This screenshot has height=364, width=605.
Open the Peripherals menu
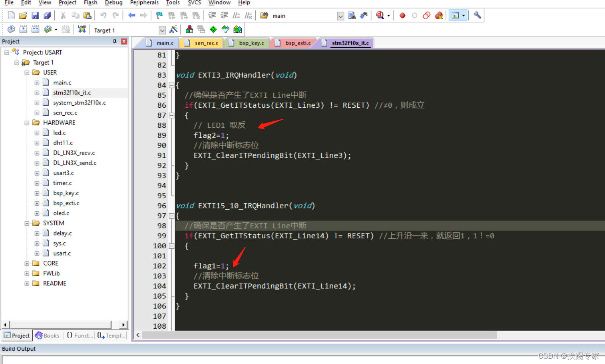pos(144,3)
